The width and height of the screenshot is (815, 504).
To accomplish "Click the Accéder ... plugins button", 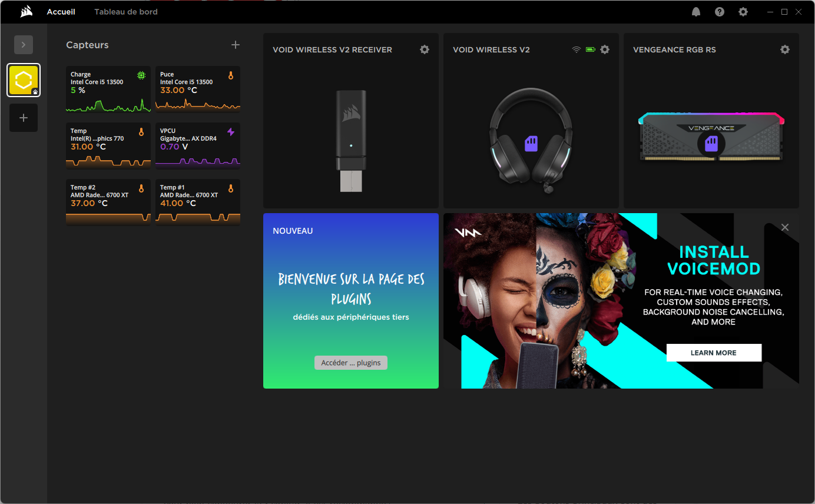I will (x=351, y=363).
